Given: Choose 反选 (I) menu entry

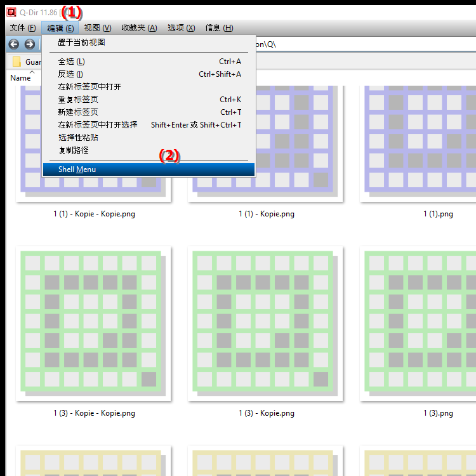Looking at the screenshot, I should tap(149, 74).
